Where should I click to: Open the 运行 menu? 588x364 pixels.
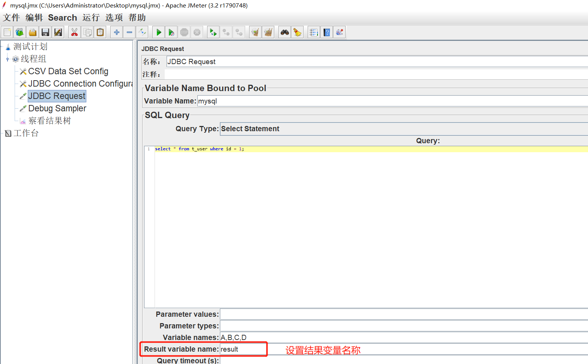(91, 18)
